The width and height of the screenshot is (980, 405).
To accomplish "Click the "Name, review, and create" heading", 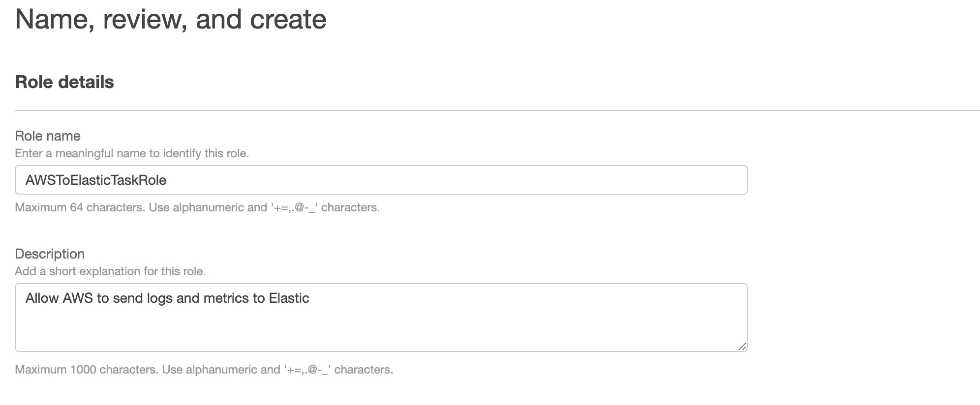I will click(171, 20).
